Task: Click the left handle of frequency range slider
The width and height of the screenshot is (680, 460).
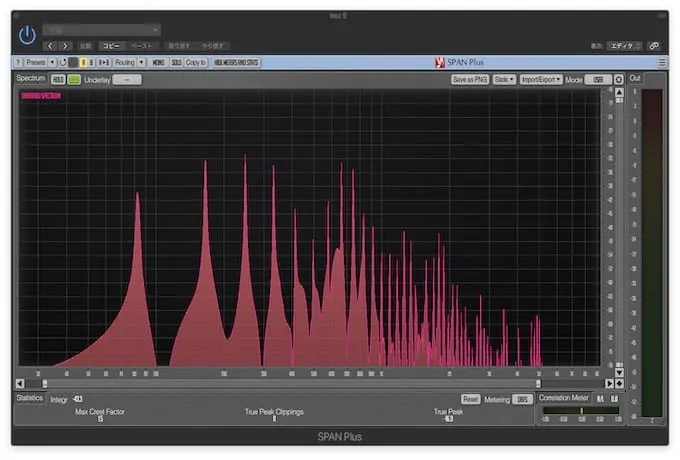Action: (x=45, y=383)
